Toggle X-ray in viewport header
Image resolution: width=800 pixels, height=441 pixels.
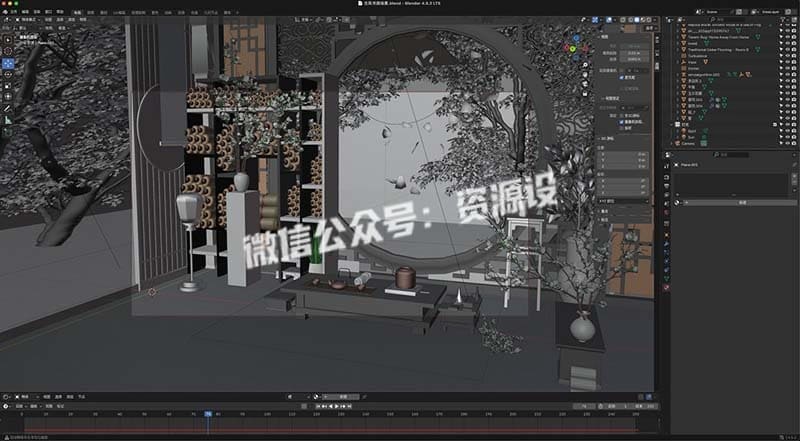tap(622, 20)
